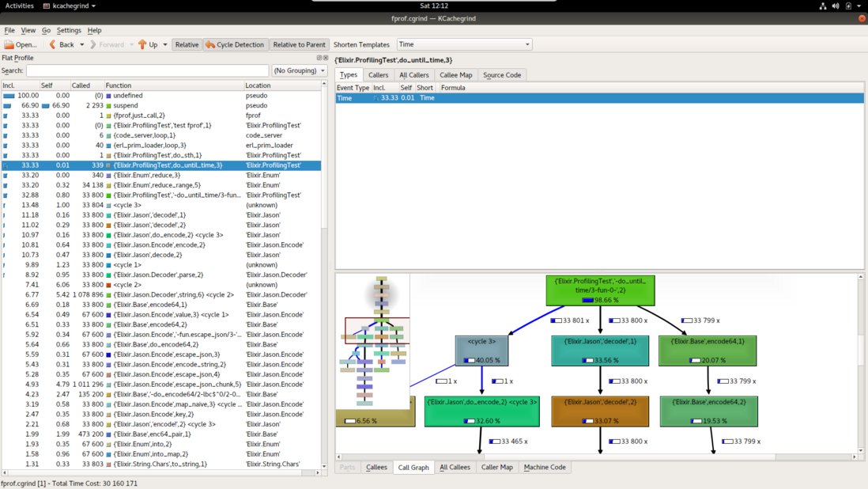
Task: Click the call graph overview thumbnail
Action: point(373,341)
